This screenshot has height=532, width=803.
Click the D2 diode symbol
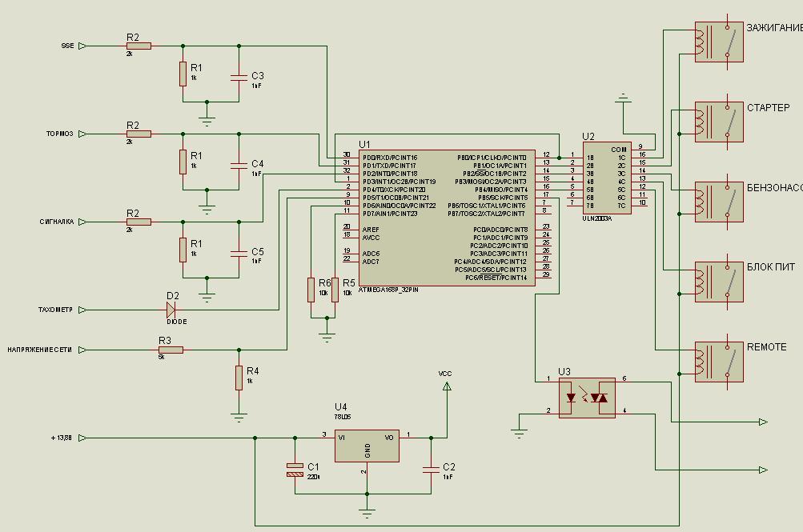171,310
